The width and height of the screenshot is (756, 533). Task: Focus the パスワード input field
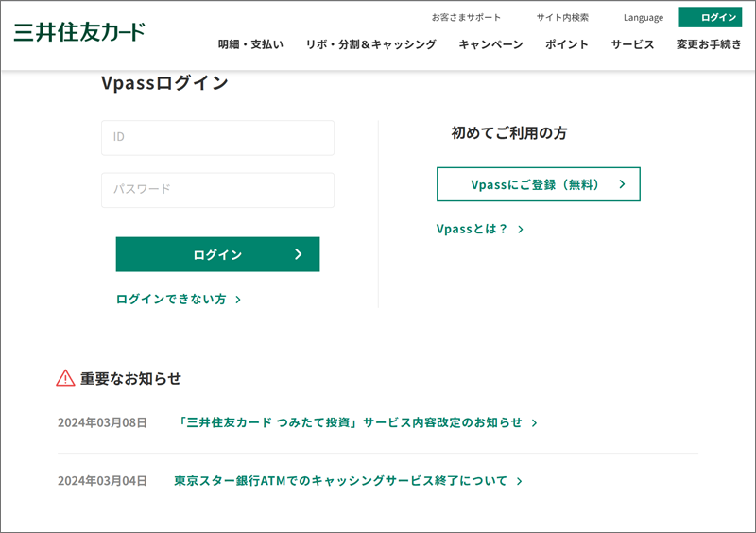[x=217, y=190]
